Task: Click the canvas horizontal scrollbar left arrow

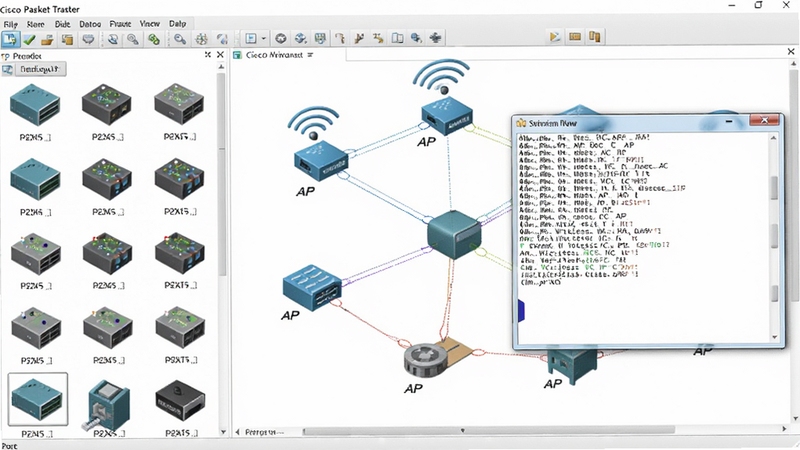Action: click(x=238, y=432)
